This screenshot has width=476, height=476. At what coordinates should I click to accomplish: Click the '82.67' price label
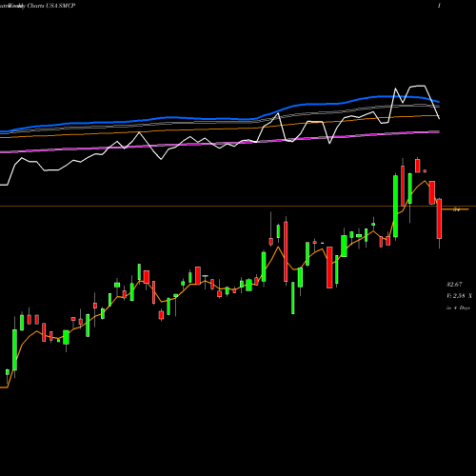click(454, 285)
